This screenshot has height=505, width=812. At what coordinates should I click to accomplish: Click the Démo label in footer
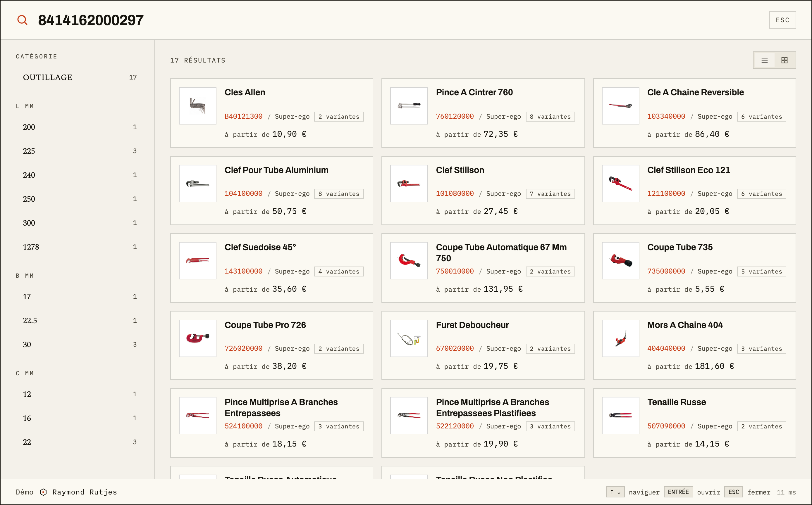[x=25, y=492]
